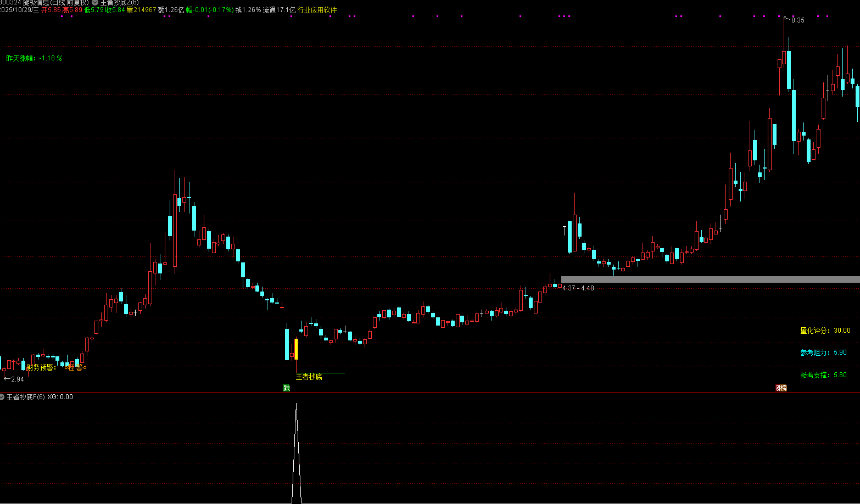Click the 量化评分 30.00 score label

[825, 331]
